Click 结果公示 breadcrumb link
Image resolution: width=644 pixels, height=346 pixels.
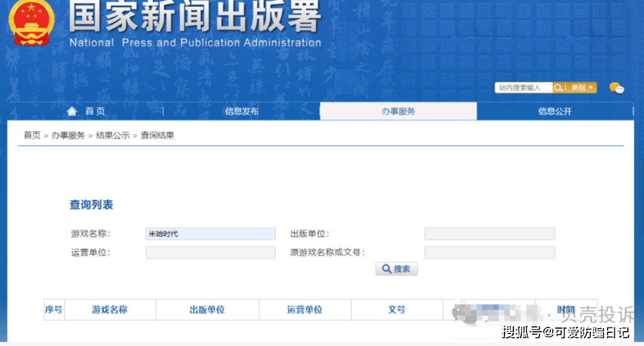point(113,135)
